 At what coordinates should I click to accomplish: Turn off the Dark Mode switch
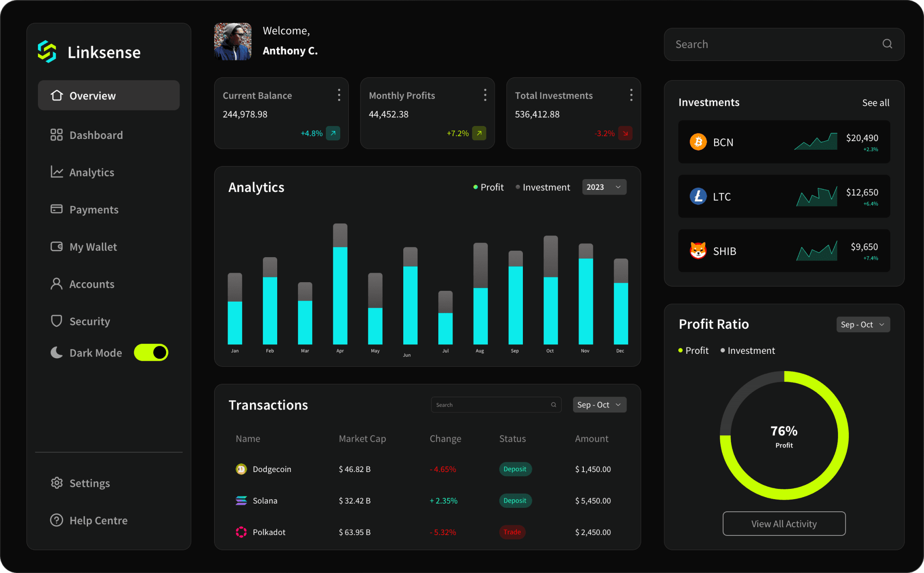click(151, 353)
